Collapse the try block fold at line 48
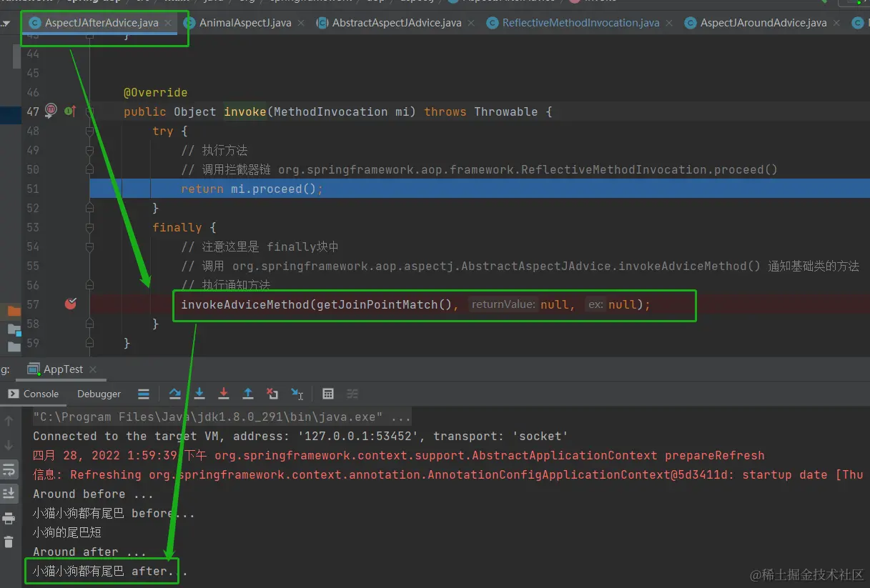This screenshot has width=870, height=588. click(x=89, y=131)
